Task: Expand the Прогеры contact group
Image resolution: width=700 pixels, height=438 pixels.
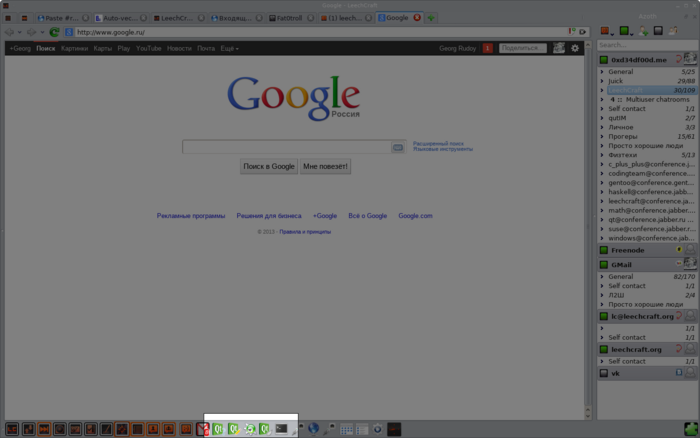Action: click(602, 137)
